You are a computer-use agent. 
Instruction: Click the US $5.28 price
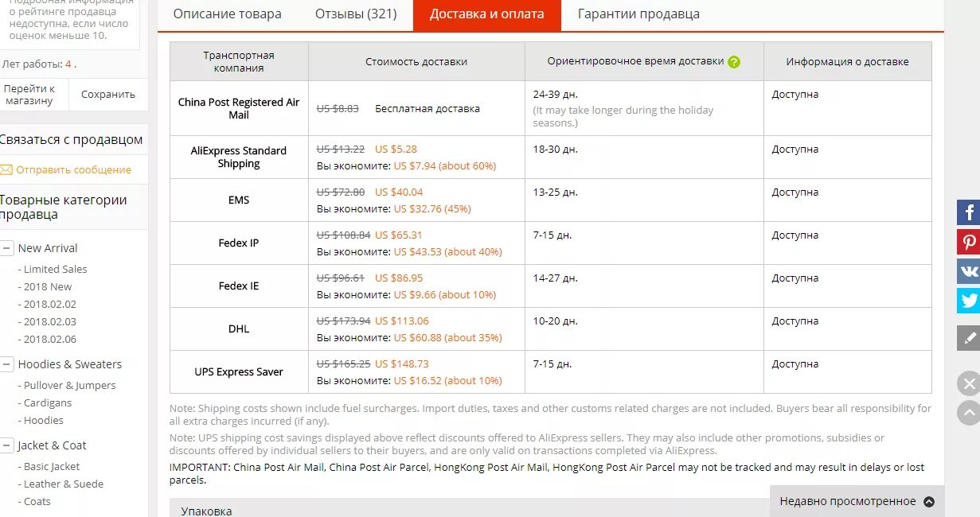point(396,149)
